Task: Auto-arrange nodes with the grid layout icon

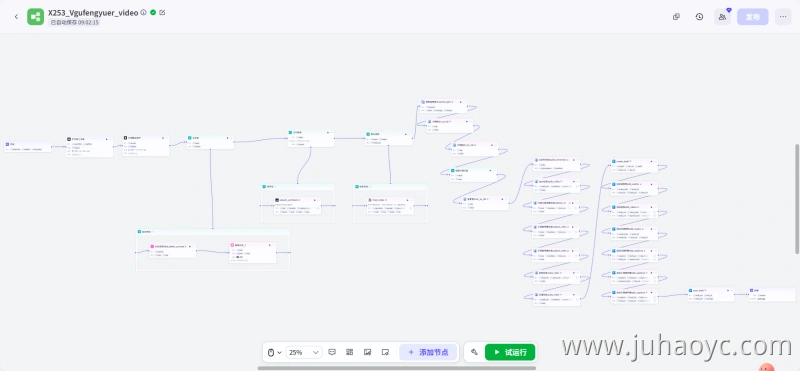Action: tap(350, 352)
